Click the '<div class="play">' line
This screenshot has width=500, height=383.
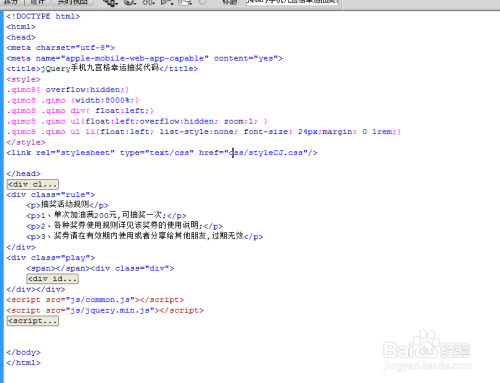[x=51, y=258]
